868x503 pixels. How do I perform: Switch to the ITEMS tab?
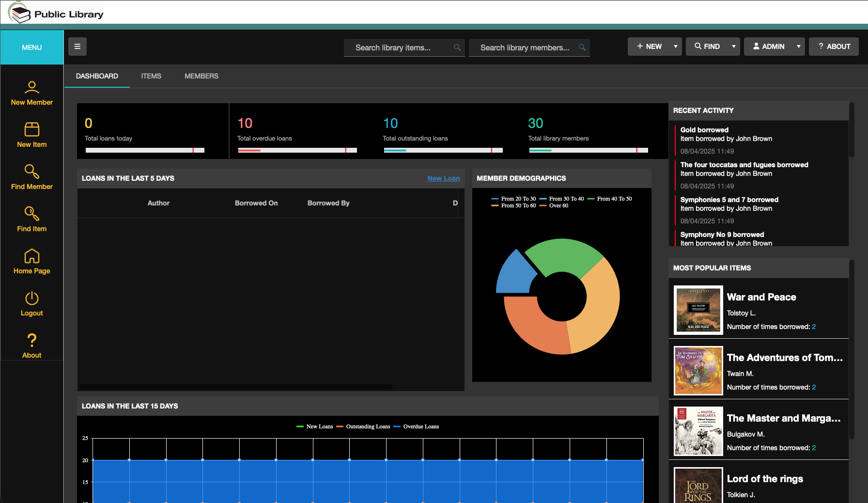(151, 76)
